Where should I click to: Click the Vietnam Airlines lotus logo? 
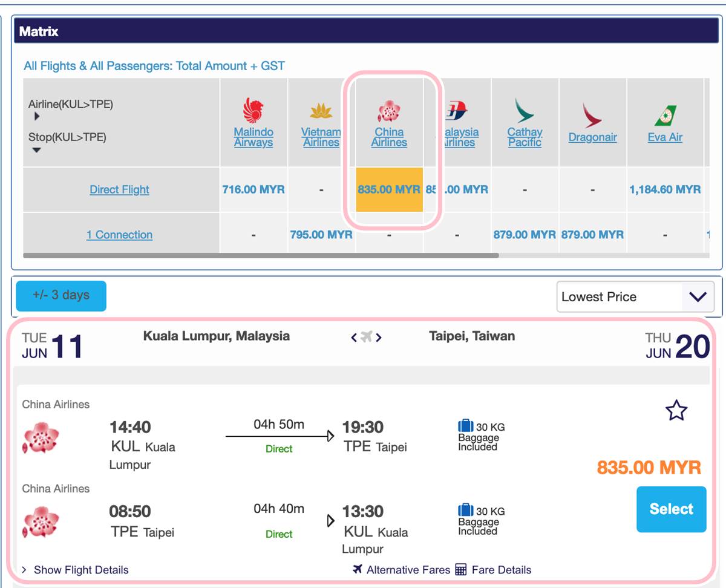pos(321,111)
